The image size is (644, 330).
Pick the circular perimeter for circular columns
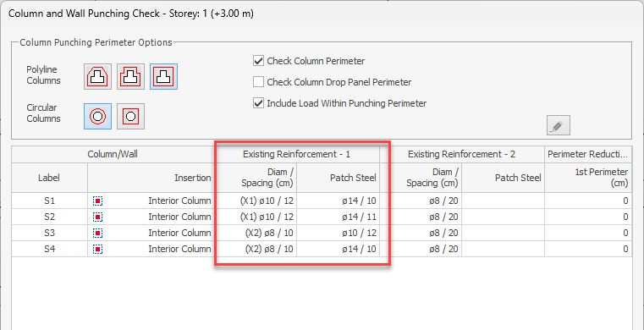tap(98, 116)
